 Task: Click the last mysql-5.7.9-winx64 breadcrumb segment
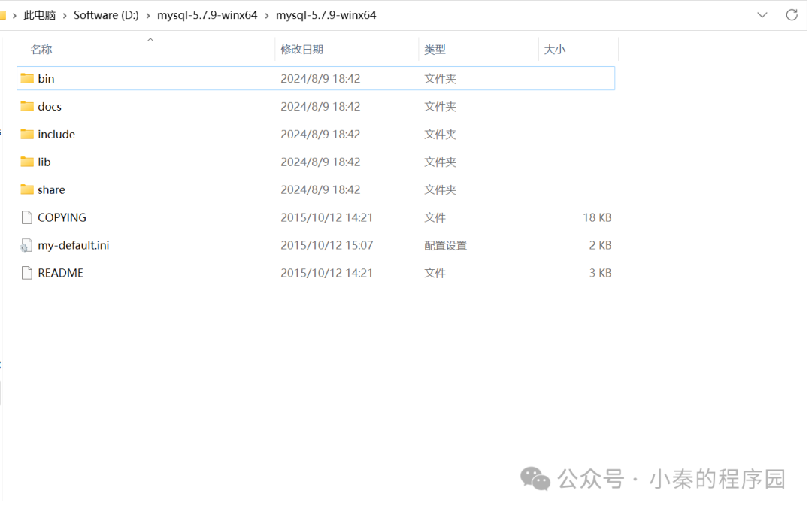[326, 15]
